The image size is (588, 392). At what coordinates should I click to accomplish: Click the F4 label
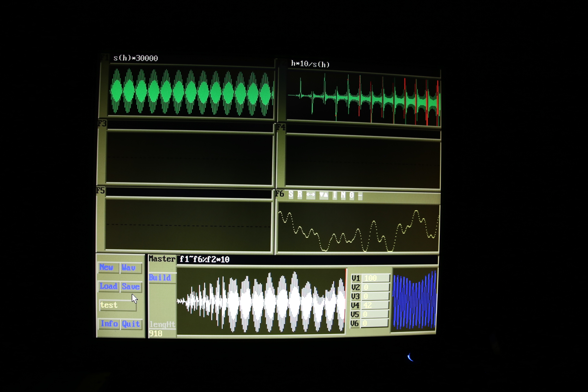point(281,127)
